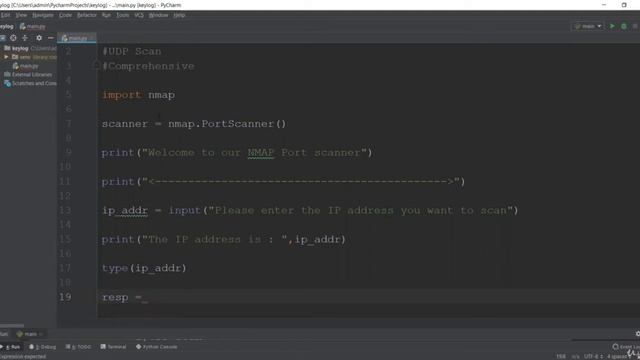640x360 pixels.
Task: Click the '#UDP Scan' comment line
Action: point(132,51)
